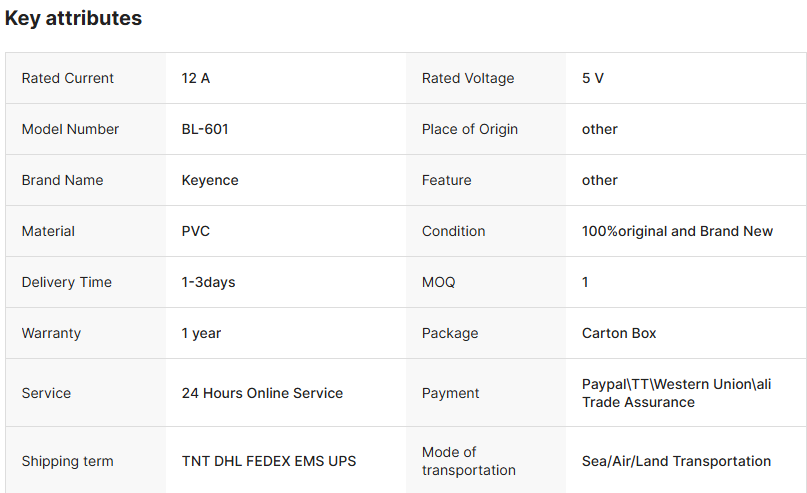Select the Feature label cell
Screen dimensions: 807x493
coord(447,180)
